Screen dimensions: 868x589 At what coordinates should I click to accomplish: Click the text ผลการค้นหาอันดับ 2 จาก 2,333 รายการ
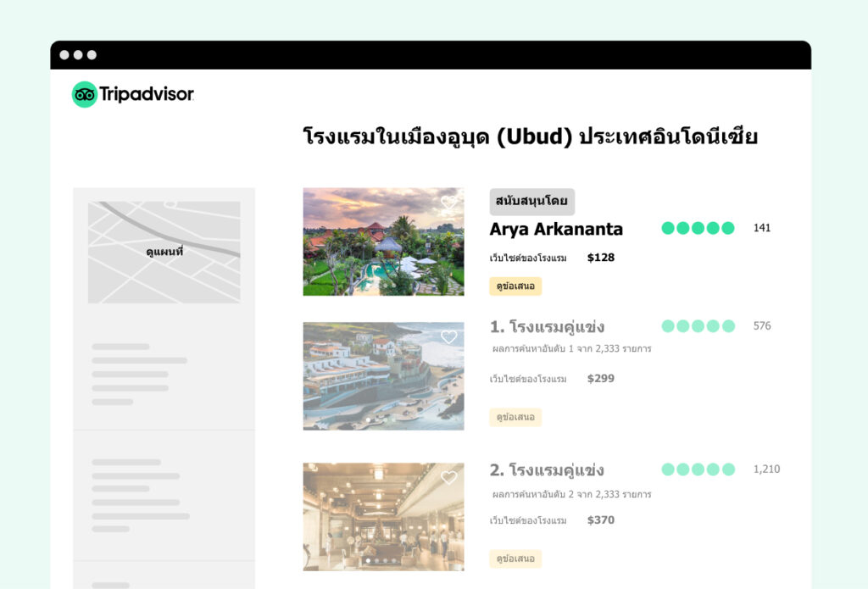pyautogui.click(x=572, y=494)
